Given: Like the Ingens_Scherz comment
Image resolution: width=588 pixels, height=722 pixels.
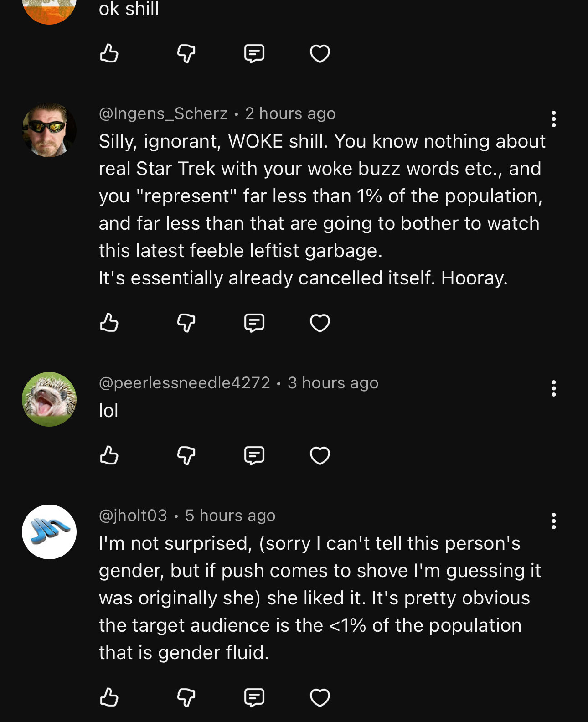Looking at the screenshot, I should [109, 323].
